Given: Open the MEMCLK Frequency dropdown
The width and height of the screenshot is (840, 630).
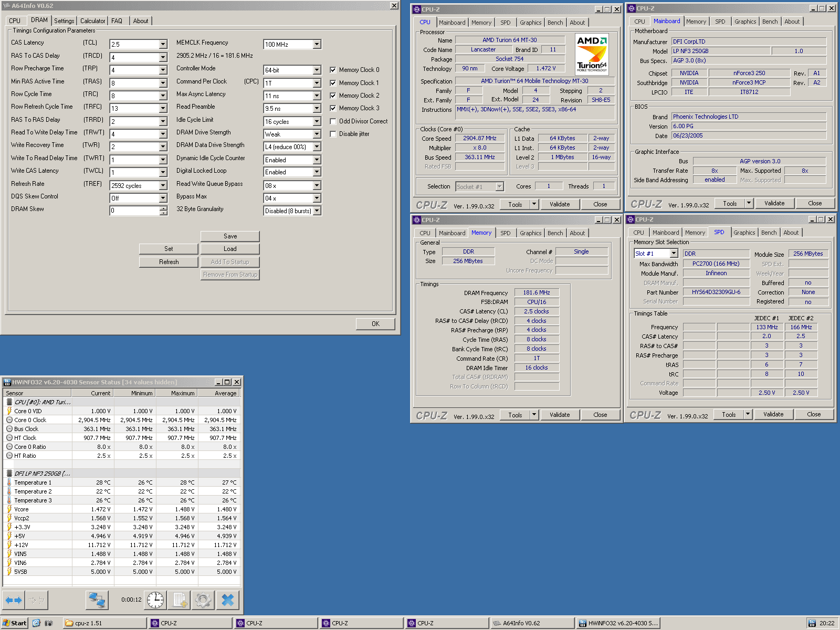Looking at the screenshot, I should tap(317, 45).
